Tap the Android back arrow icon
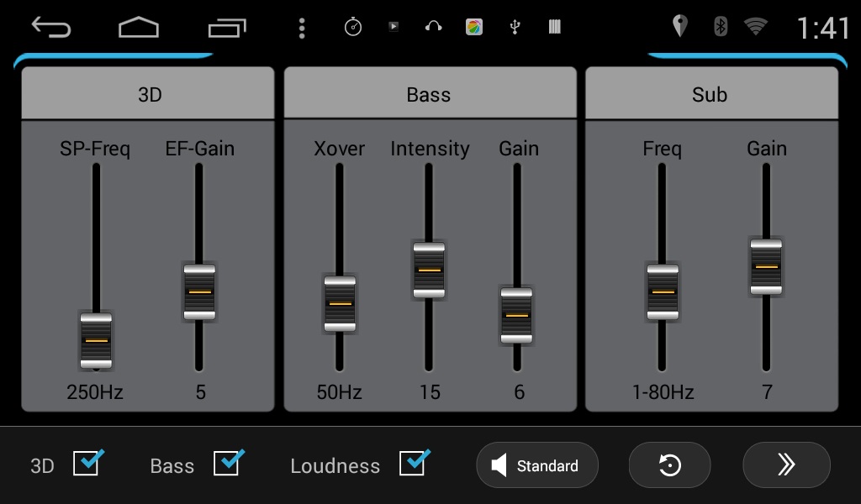861x504 pixels. pos(51,28)
